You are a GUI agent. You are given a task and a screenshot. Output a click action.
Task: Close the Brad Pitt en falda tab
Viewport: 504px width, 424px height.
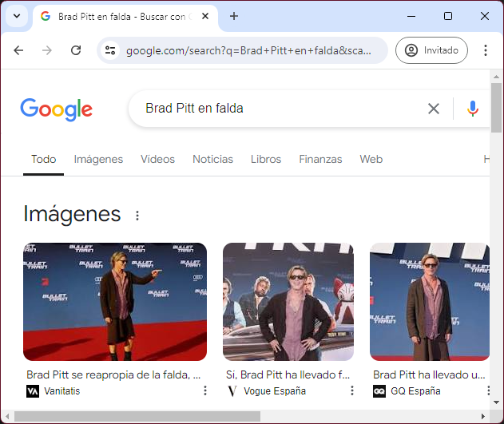click(206, 16)
